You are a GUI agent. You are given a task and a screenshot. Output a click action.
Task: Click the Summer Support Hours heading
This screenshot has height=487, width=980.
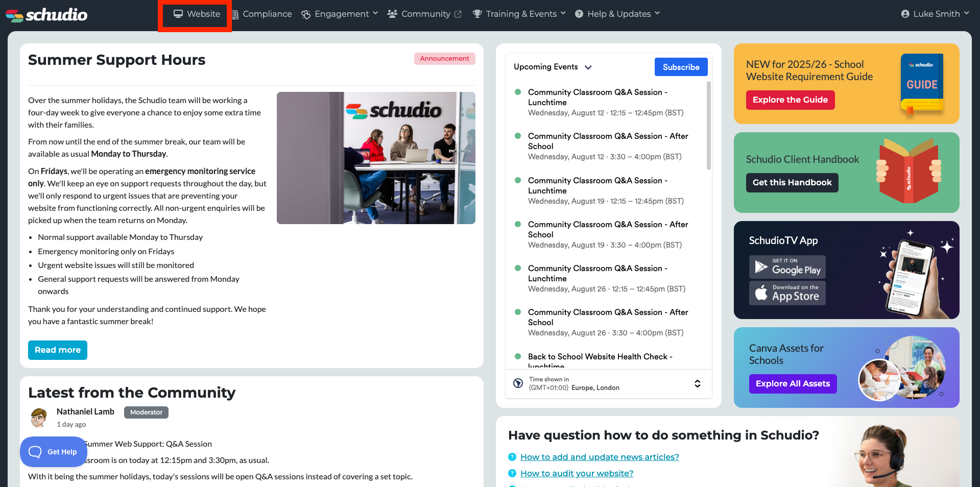coord(116,60)
